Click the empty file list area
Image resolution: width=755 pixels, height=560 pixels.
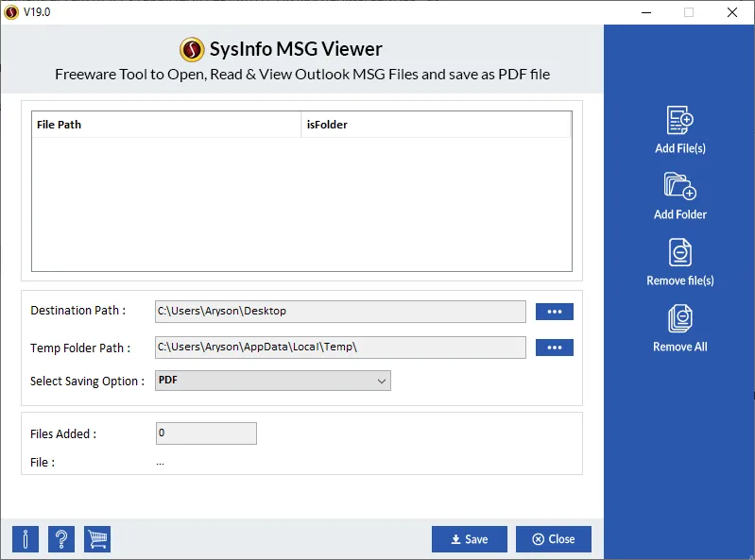click(x=301, y=204)
